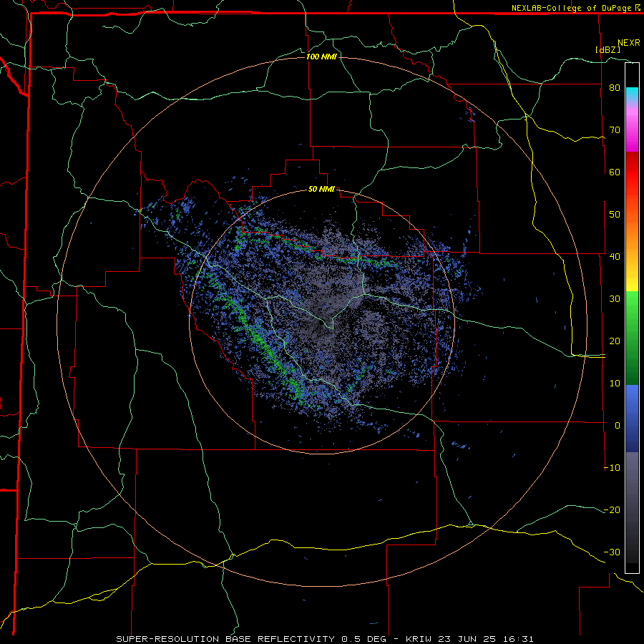Click the 80 value on the dBZ scale
This screenshot has height=644, width=644.
pyautogui.click(x=615, y=88)
